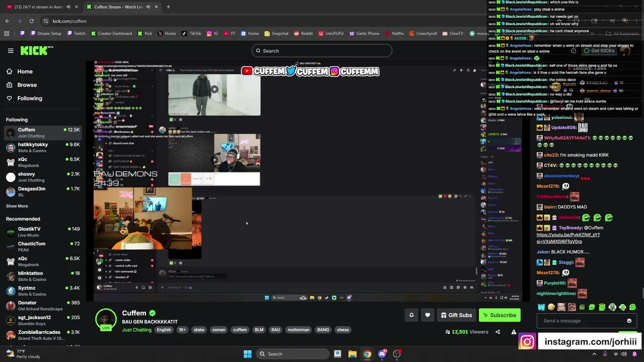644x362 pixels.
Task: Open recommended channel Syztmz
Action: click(42, 291)
